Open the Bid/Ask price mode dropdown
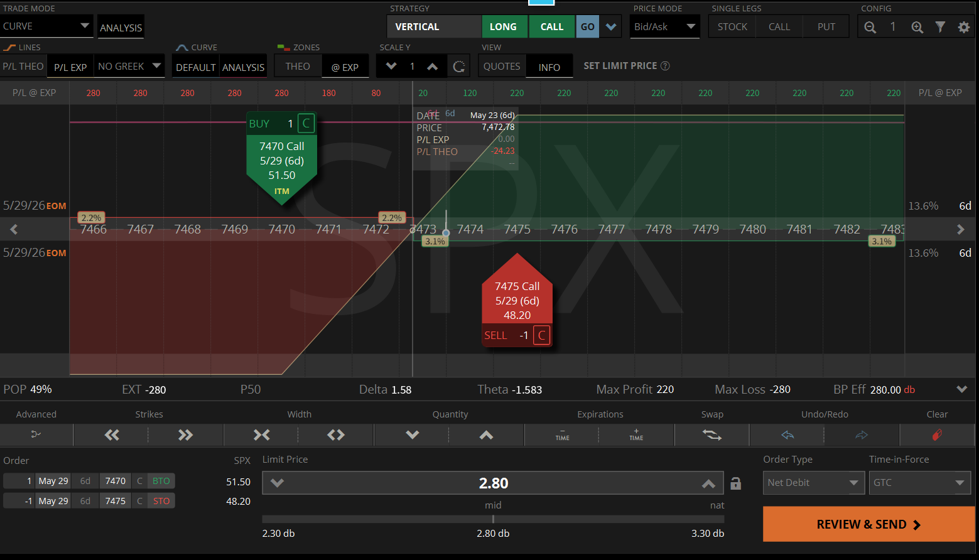Image resolution: width=979 pixels, height=560 pixels. click(x=665, y=27)
